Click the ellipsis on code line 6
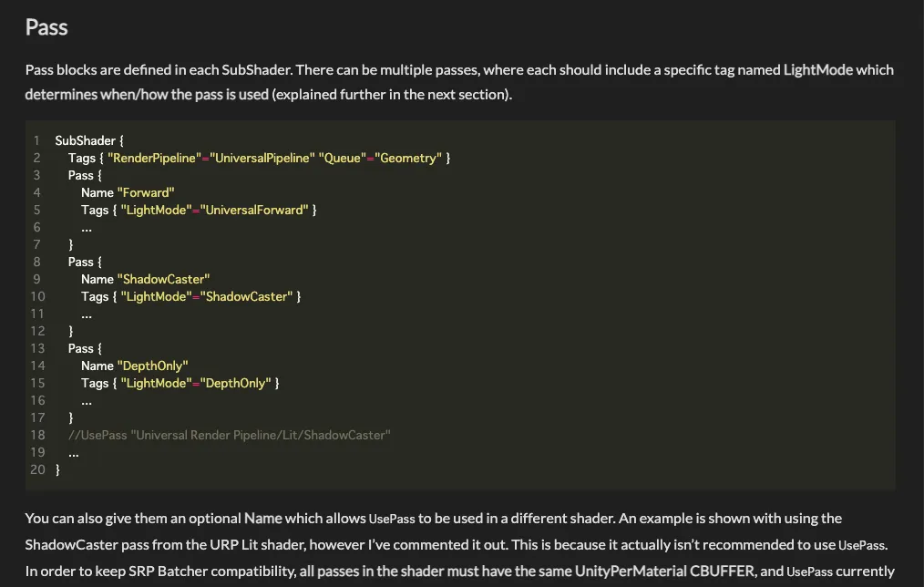 point(87,228)
